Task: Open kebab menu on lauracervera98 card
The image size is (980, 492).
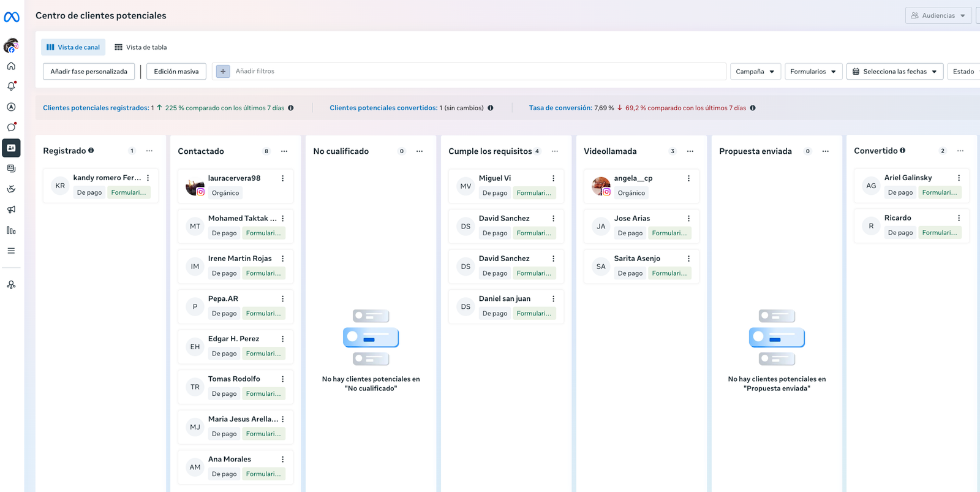Action: 283,178
